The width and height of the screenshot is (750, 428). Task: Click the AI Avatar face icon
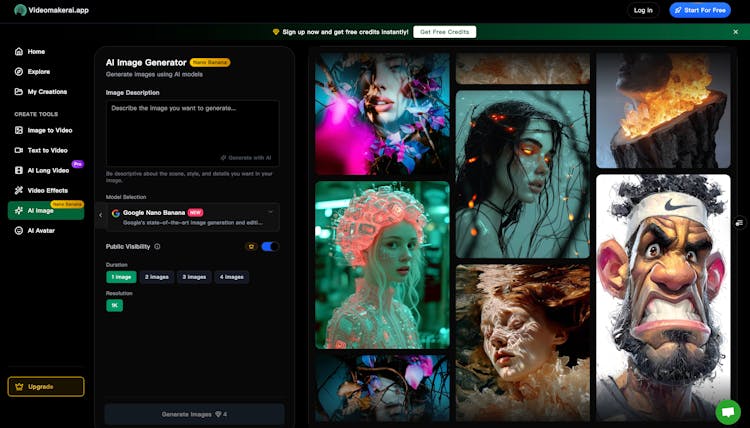[19, 230]
